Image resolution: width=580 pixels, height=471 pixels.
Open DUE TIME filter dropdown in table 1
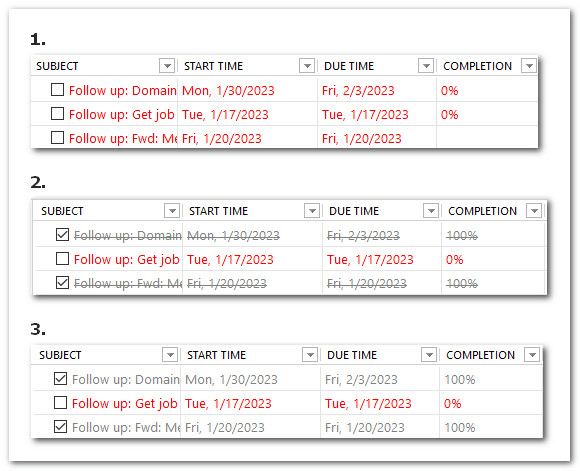[x=426, y=66]
